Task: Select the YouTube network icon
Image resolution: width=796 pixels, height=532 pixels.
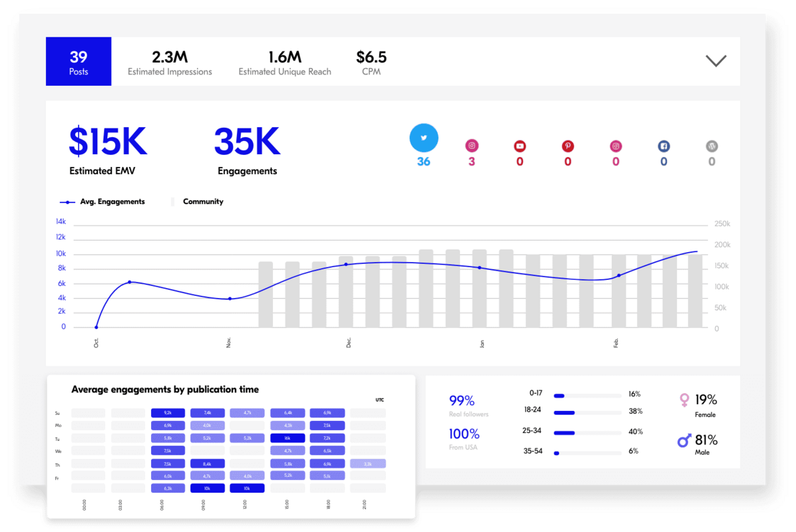Action: (520, 146)
